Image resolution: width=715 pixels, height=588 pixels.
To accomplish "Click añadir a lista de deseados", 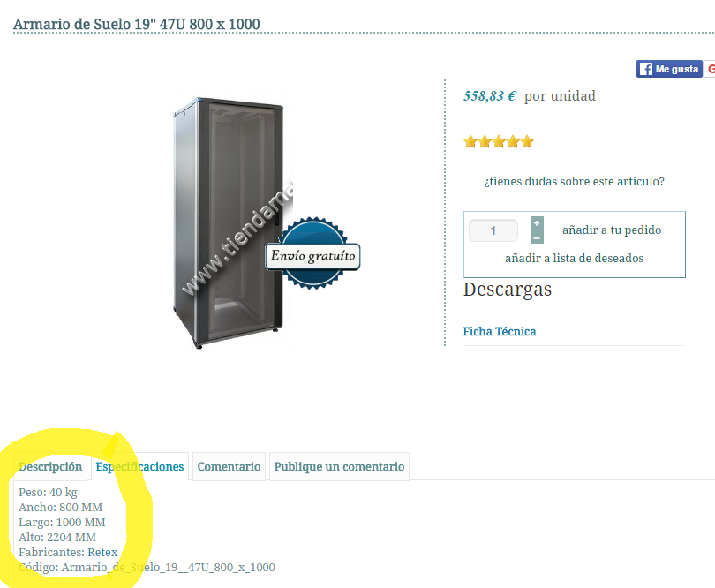I will click(x=574, y=258).
